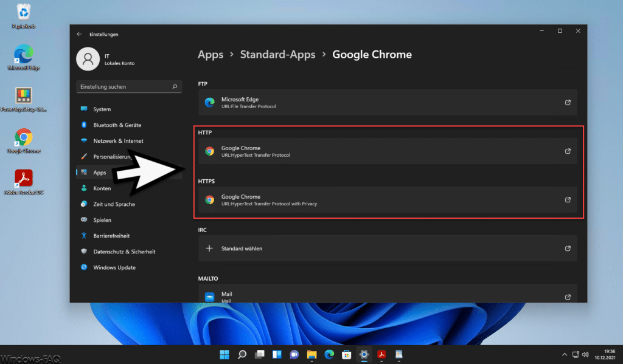
Task: Click the plus icon for IRC
Action: pyautogui.click(x=209, y=249)
